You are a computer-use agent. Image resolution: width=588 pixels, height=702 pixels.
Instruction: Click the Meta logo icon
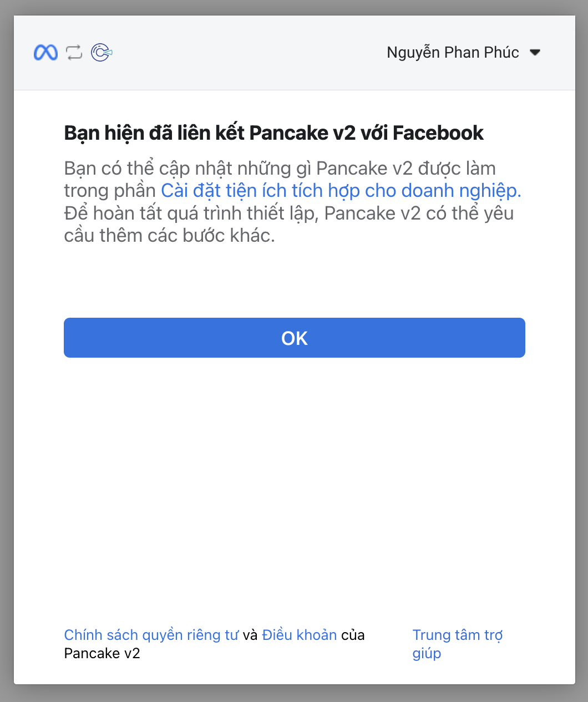[45, 53]
